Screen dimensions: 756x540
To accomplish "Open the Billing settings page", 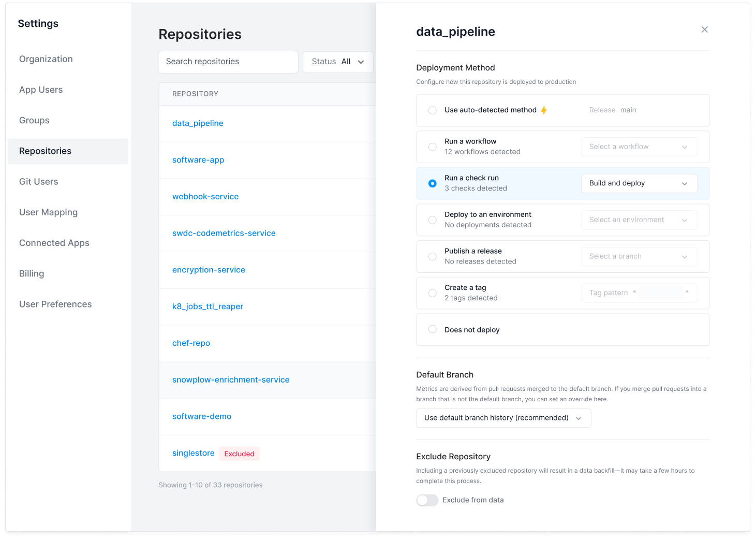I will (32, 273).
